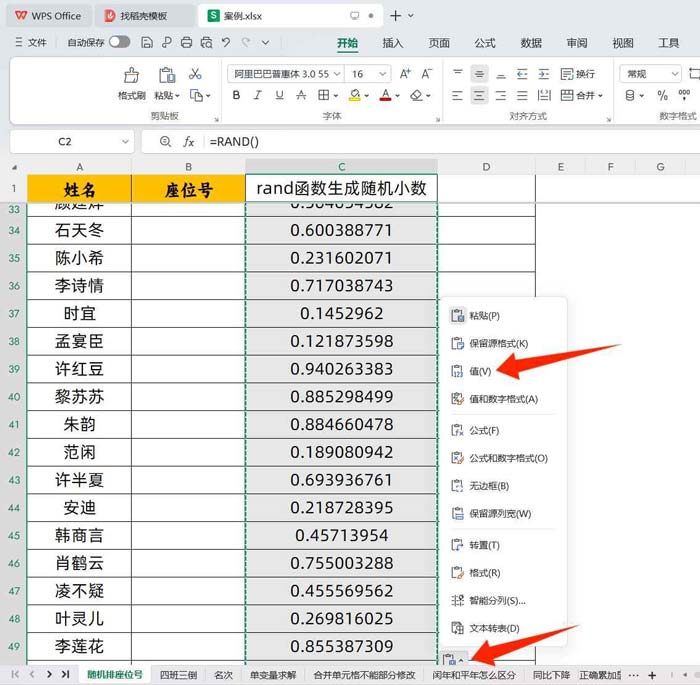700x685 pixels.
Task: Toggle Bold formatting
Action: (236, 95)
